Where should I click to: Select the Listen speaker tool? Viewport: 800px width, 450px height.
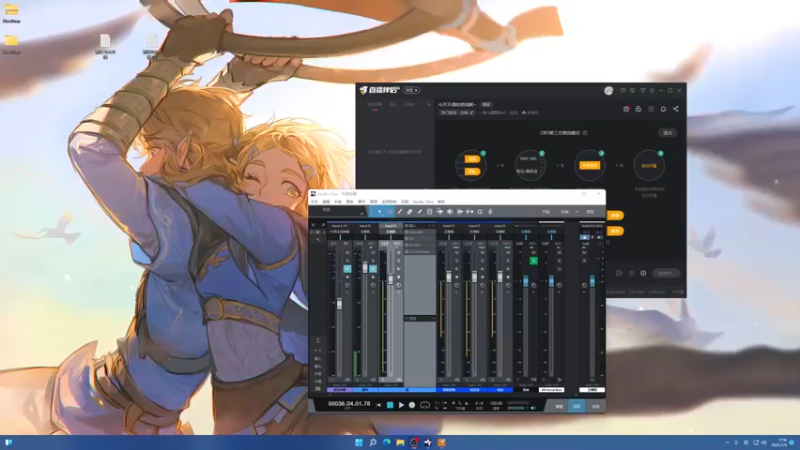pyautogui.click(x=450, y=212)
